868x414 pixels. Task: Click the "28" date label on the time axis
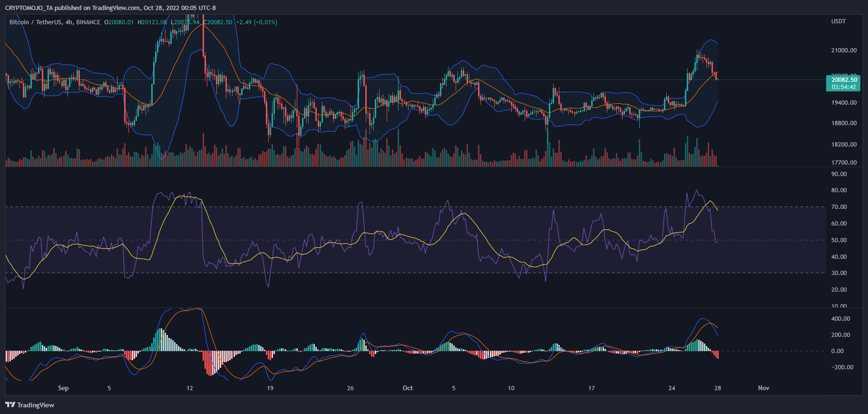[x=718, y=388]
